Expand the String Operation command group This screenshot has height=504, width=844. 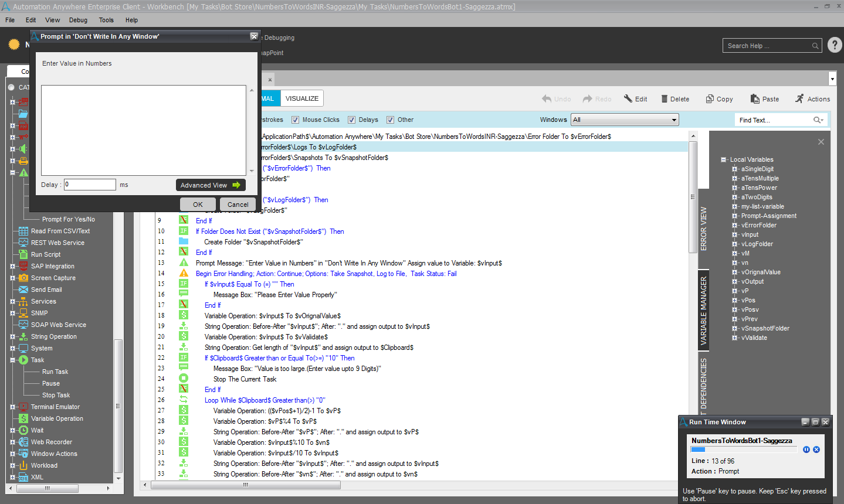pos(12,337)
